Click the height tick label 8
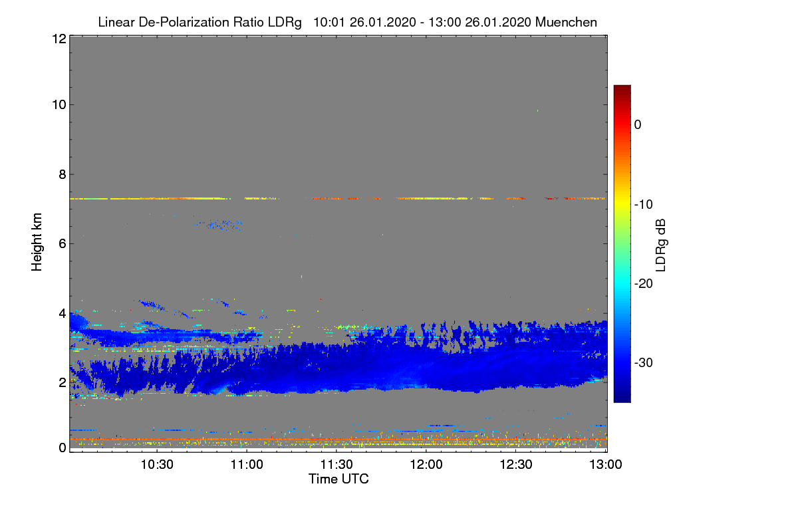 [61, 174]
